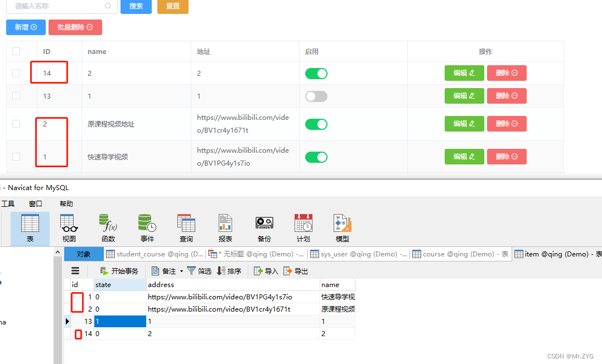Click the 新增 (Add) button
The width and height of the screenshot is (602, 364).
click(26, 27)
